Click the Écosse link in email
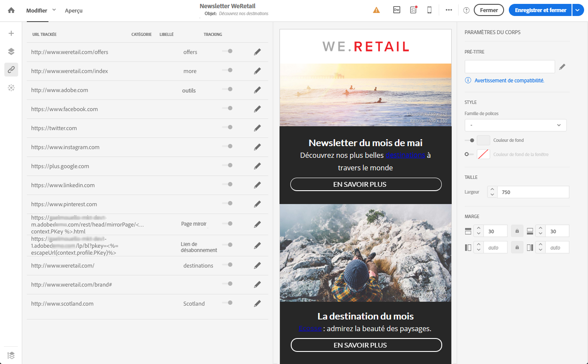The width and height of the screenshot is (588, 364). coord(310,329)
